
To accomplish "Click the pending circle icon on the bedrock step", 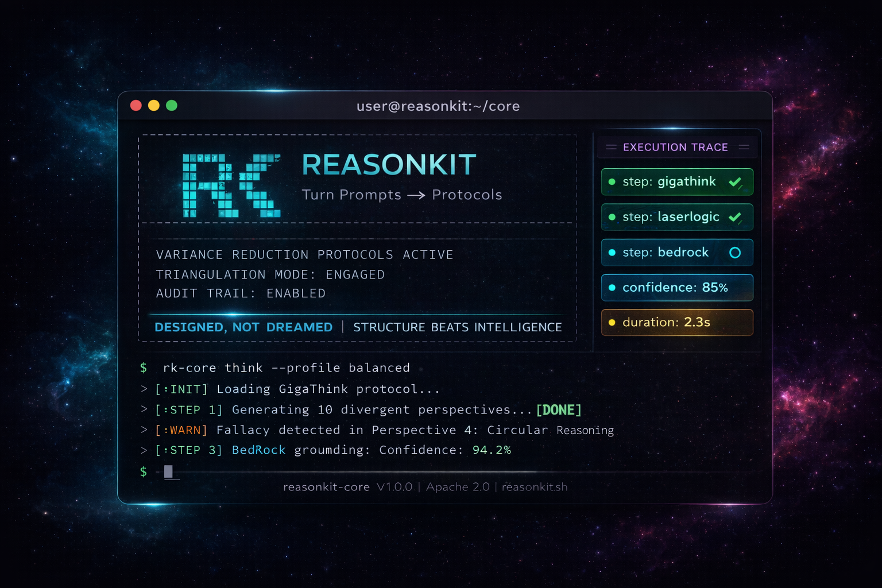I will [x=735, y=252].
